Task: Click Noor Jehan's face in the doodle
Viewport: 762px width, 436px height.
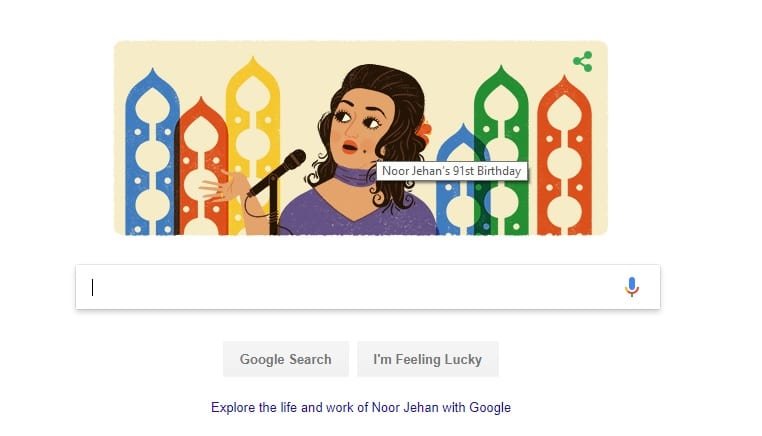Action: point(359,125)
